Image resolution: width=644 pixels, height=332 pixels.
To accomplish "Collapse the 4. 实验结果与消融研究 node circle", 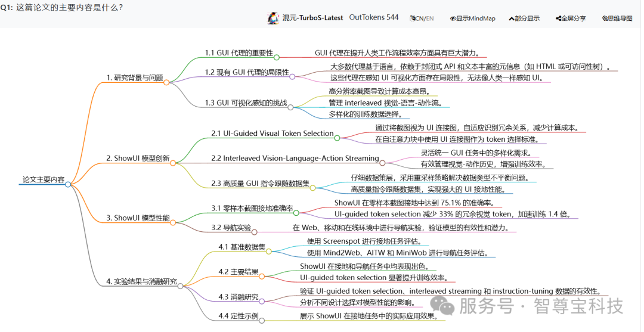I will 180,286.
